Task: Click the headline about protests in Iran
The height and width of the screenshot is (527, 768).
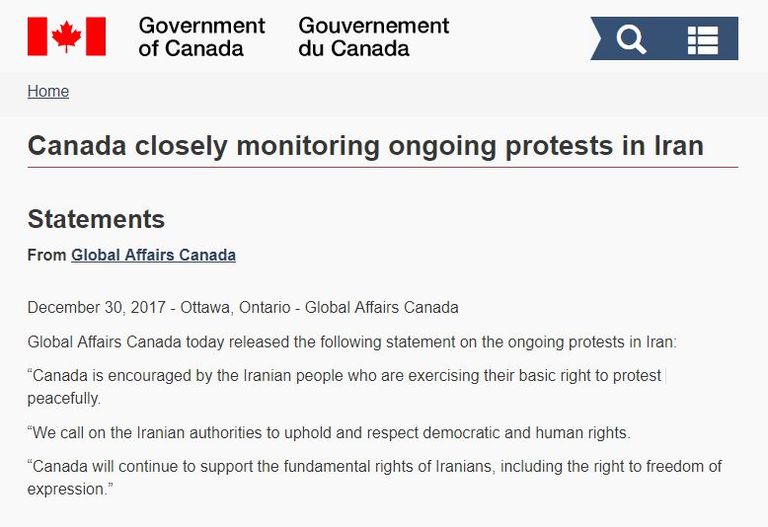Action: click(x=365, y=146)
